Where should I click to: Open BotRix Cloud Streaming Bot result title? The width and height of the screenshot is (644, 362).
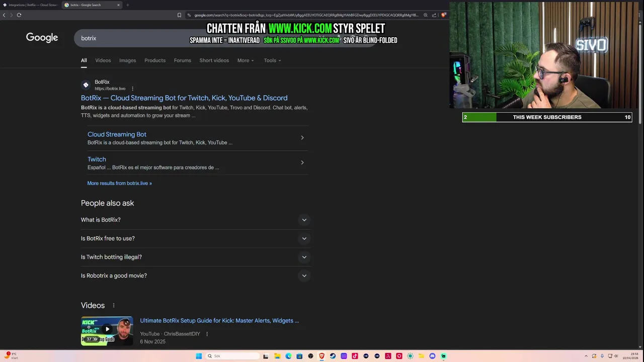184,98
